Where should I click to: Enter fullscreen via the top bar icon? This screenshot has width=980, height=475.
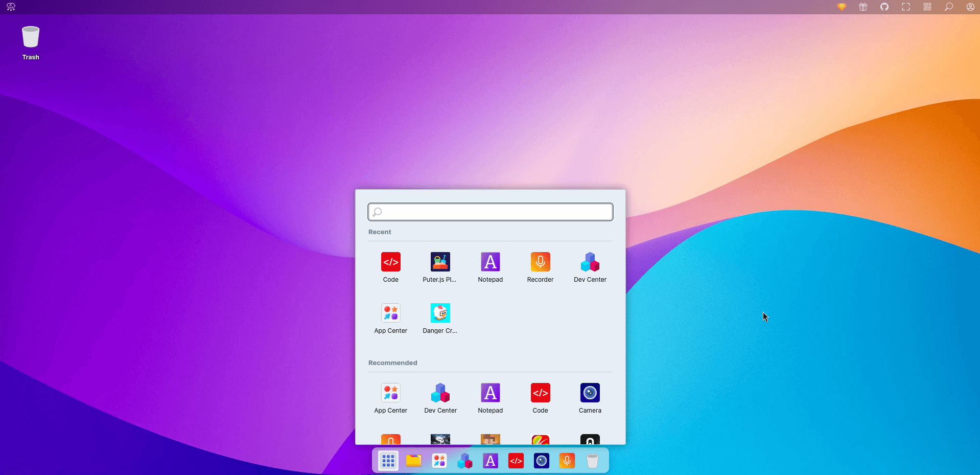coord(905,7)
